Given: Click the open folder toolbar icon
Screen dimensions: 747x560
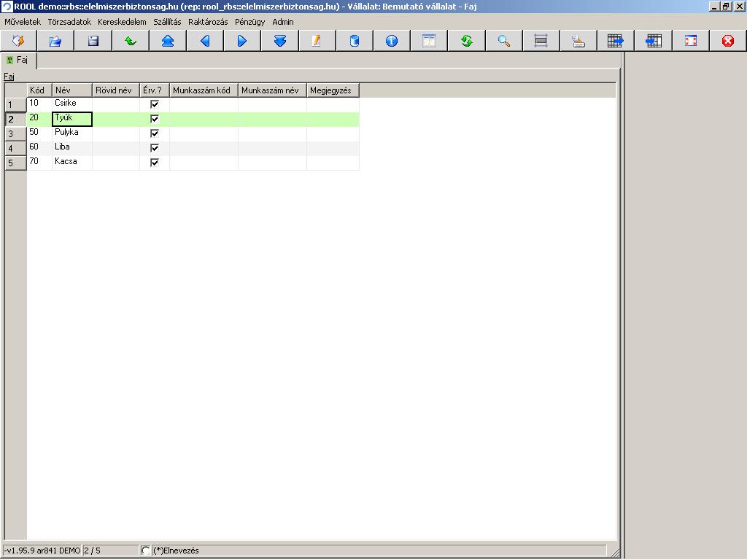Looking at the screenshot, I should click(55, 41).
